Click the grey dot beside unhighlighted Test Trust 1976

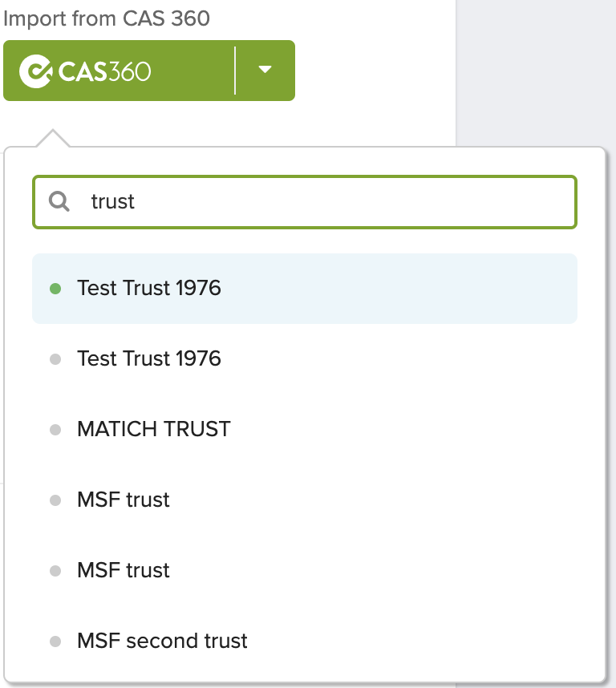point(55,359)
